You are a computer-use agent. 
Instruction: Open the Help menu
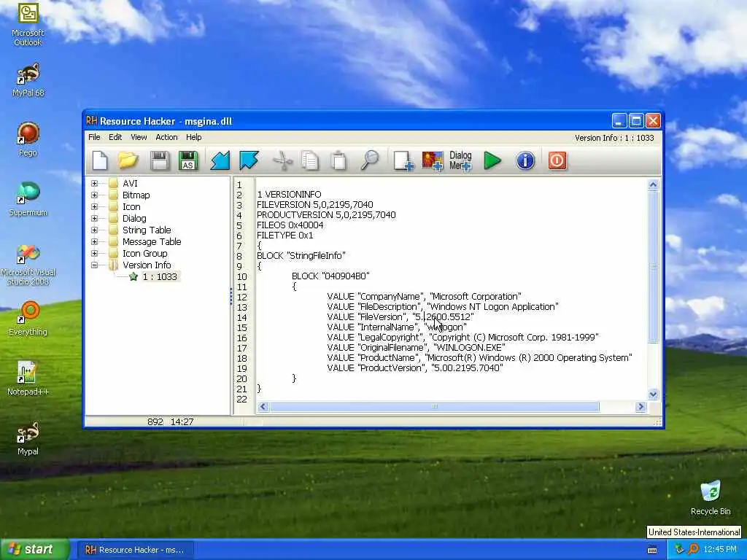click(193, 137)
